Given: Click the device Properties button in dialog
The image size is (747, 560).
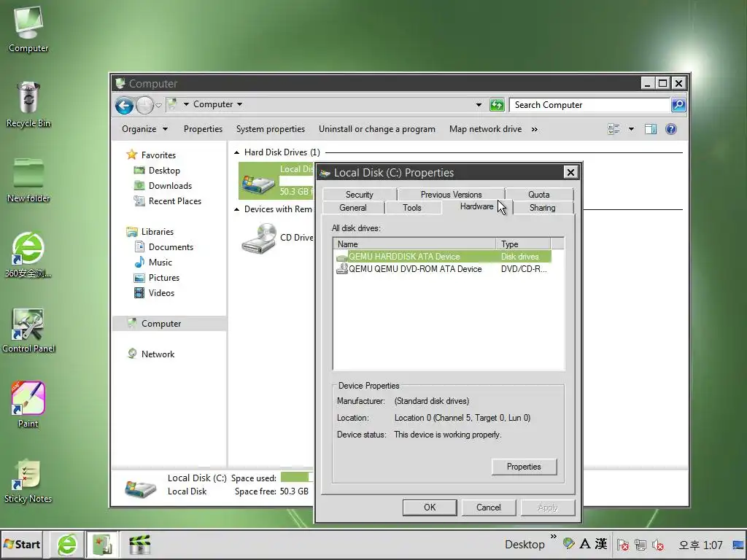Looking at the screenshot, I should (524, 467).
